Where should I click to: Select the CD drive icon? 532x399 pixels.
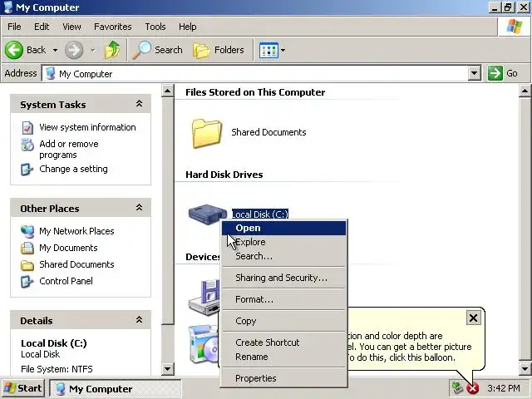coord(204,344)
